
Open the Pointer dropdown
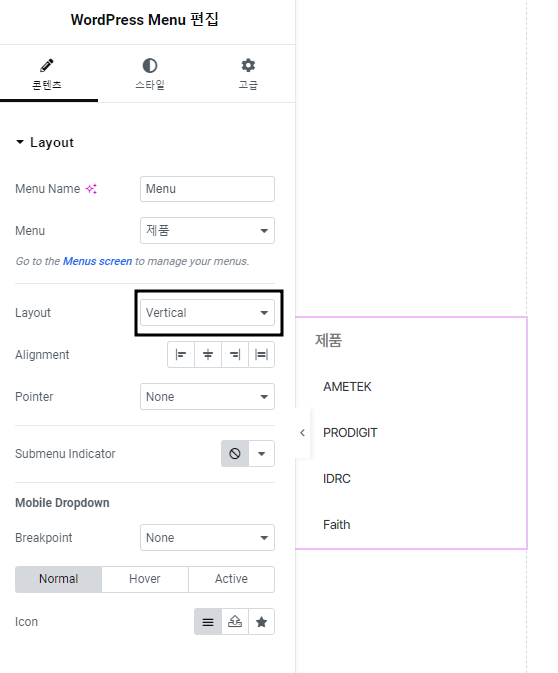(207, 397)
